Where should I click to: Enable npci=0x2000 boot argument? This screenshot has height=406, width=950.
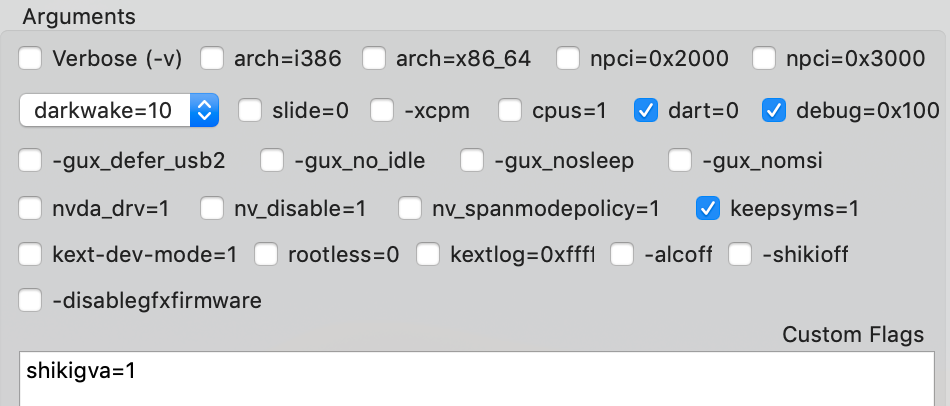tap(568, 59)
